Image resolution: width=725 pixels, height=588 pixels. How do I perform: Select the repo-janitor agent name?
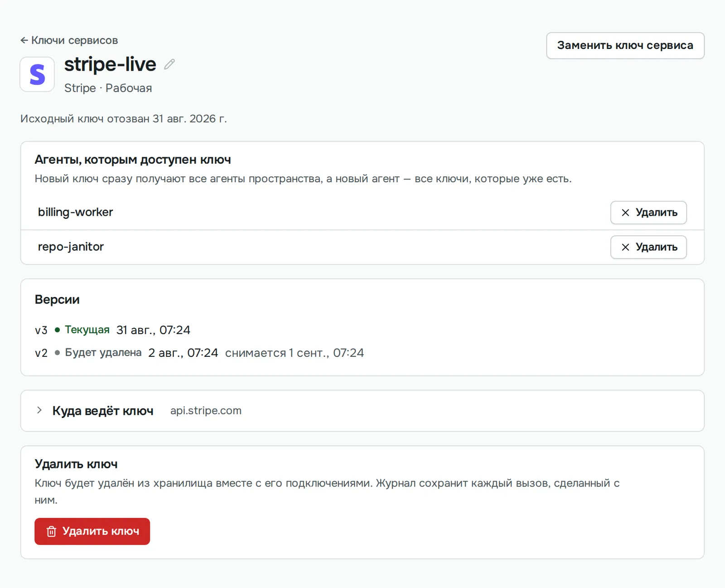pyautogui.click(x=71, y=247)
